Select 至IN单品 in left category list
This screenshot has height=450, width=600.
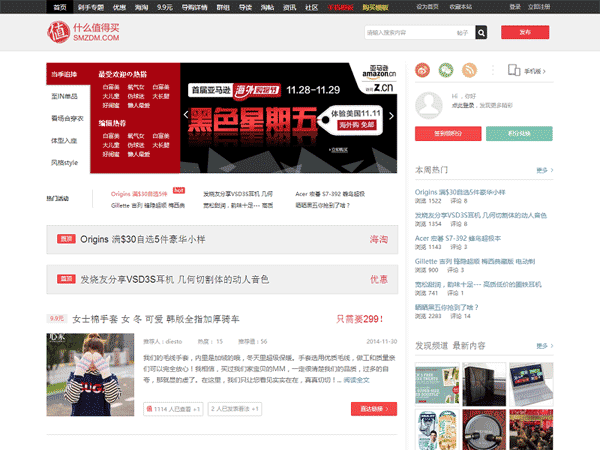[63, 96]
